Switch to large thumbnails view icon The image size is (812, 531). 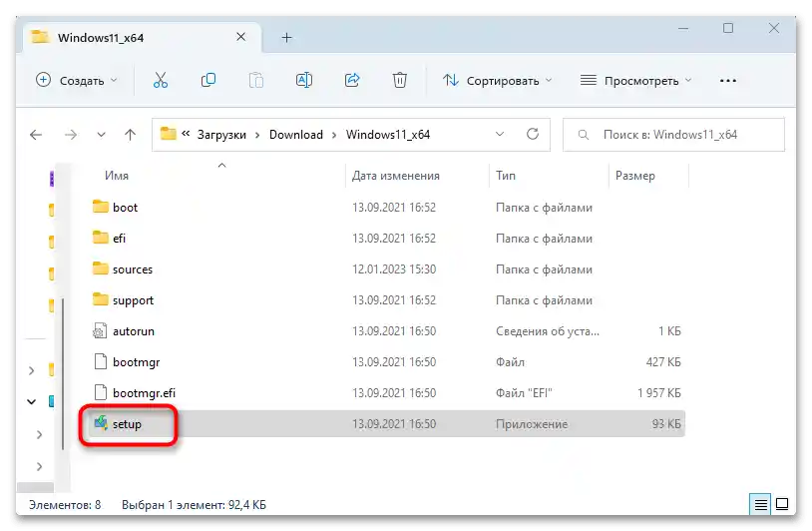point(782,504)
